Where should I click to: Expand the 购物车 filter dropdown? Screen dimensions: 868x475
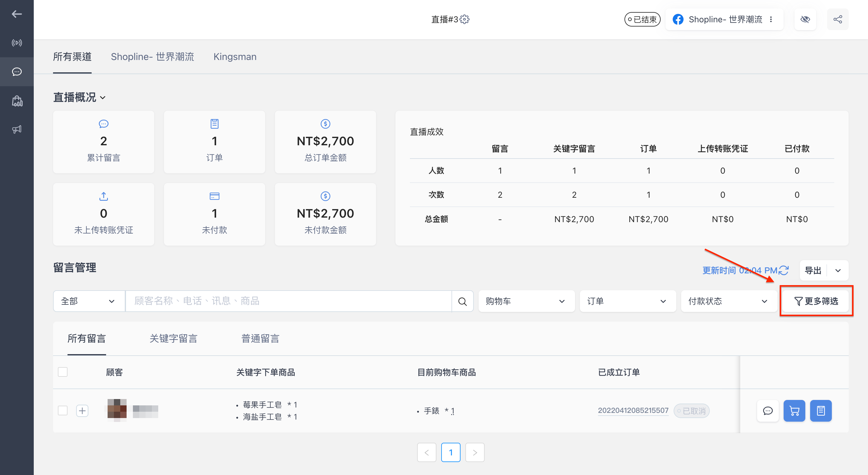click(x=526, y=301)
